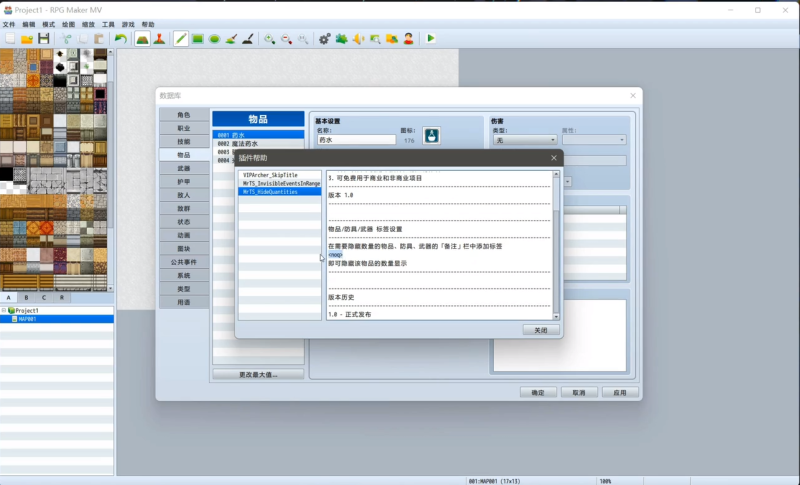Save project with the floppy disk icon
Viewport: 800px width, 485px height.
(x=44, y=39)
